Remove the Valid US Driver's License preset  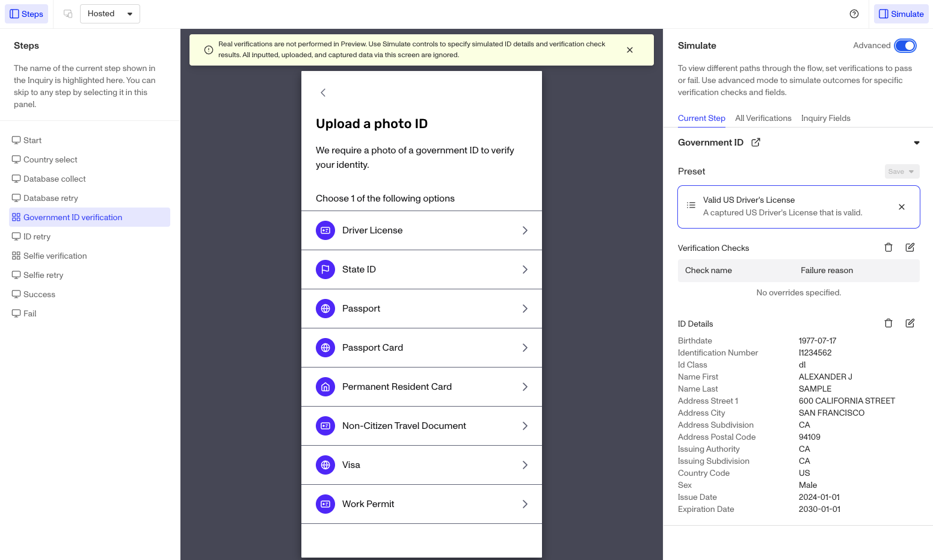tap(902, 207)
